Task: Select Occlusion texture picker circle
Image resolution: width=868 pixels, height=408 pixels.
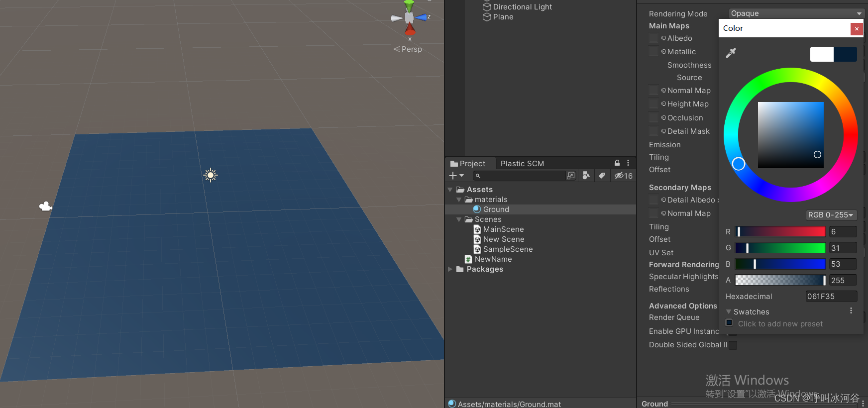Action: [x=663, y=118]
